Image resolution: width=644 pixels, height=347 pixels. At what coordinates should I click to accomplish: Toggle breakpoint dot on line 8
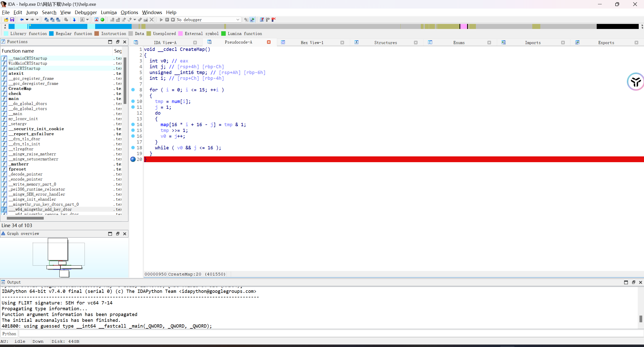coord(133,90)
